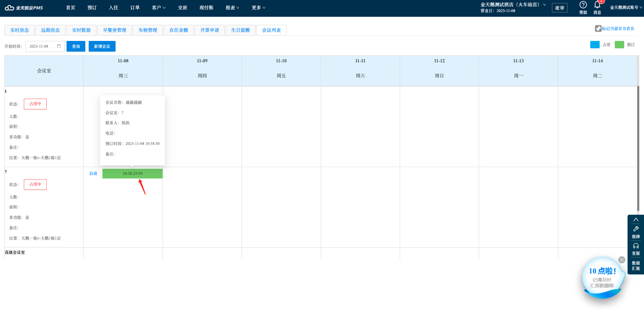Click the 开始时间 date input field
Screen dimensions: 644x309
pos(45,46)
